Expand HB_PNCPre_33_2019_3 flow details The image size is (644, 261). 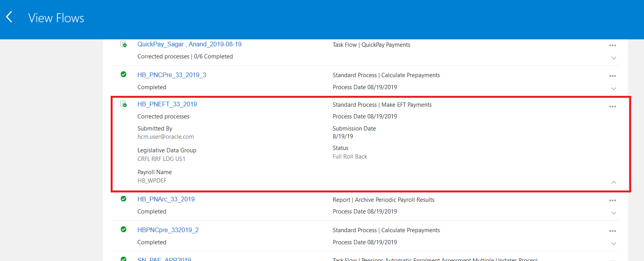(614, 89)
